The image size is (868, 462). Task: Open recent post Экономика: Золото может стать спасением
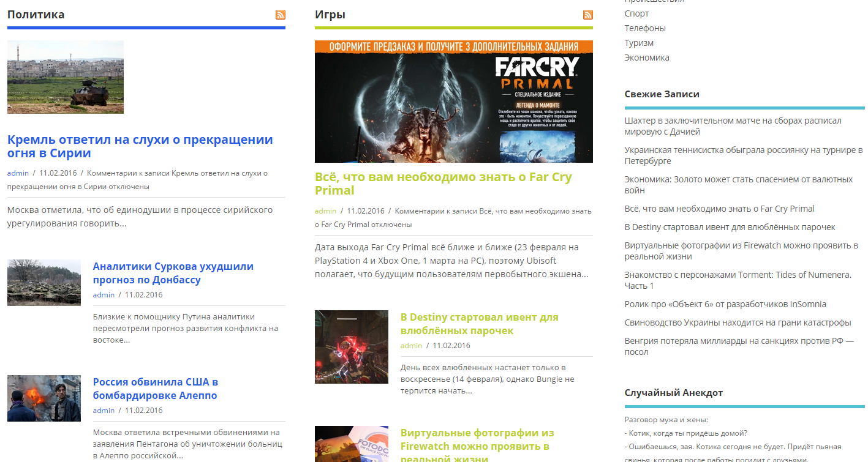tap(739, 185)
